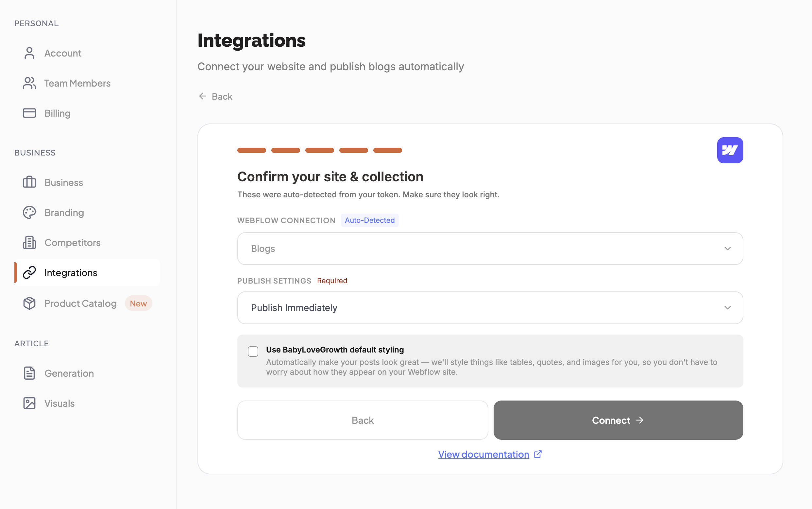812x509 pixels.
Task: Click the external link icon by documentation
Action: tap(537, 454)
